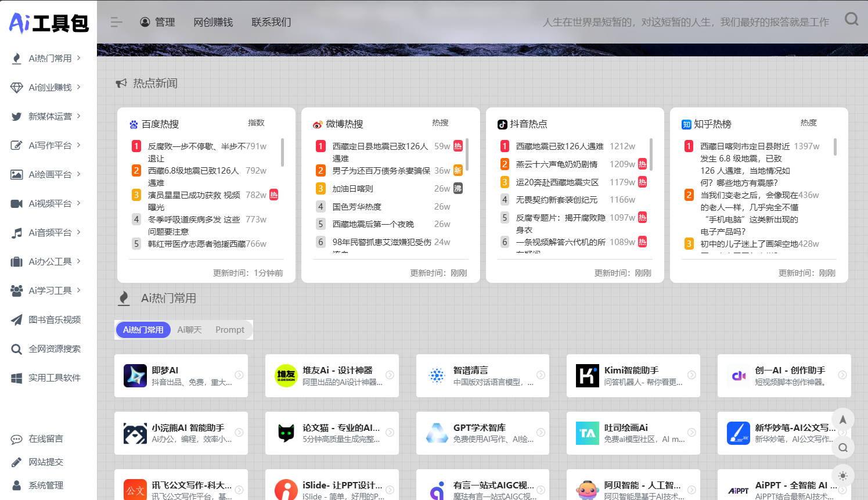Screen dimensions: 868x500
Task: Open Kimi智能助手 icon card
Action: point(587,376)
